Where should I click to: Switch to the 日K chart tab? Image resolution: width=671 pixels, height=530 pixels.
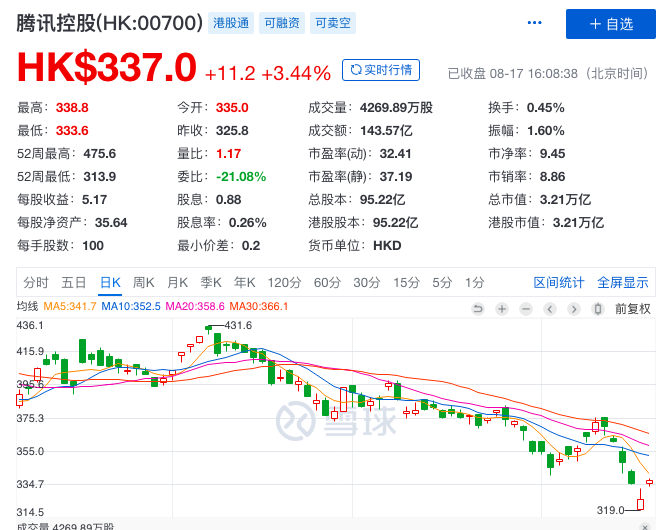pos(110,283)
